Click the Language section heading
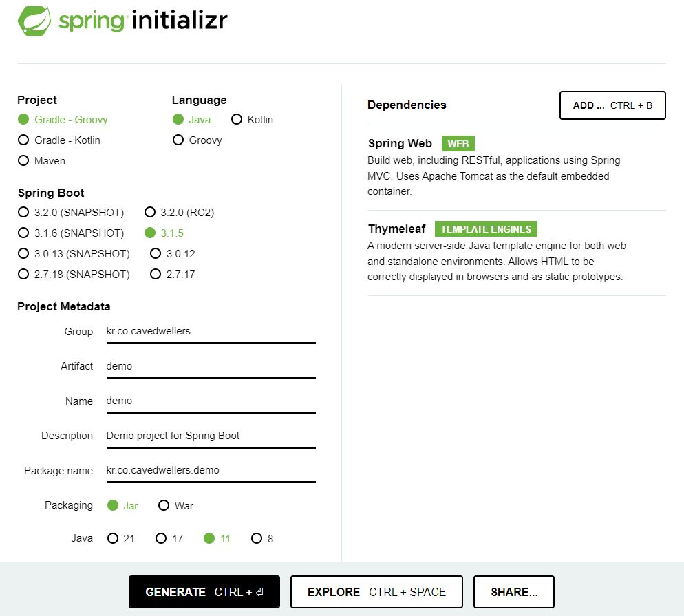 199,100
